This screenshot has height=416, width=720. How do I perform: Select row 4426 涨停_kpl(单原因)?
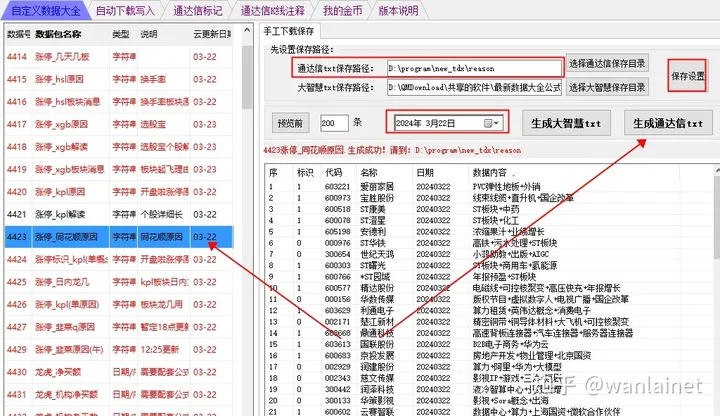coord(119,304)
